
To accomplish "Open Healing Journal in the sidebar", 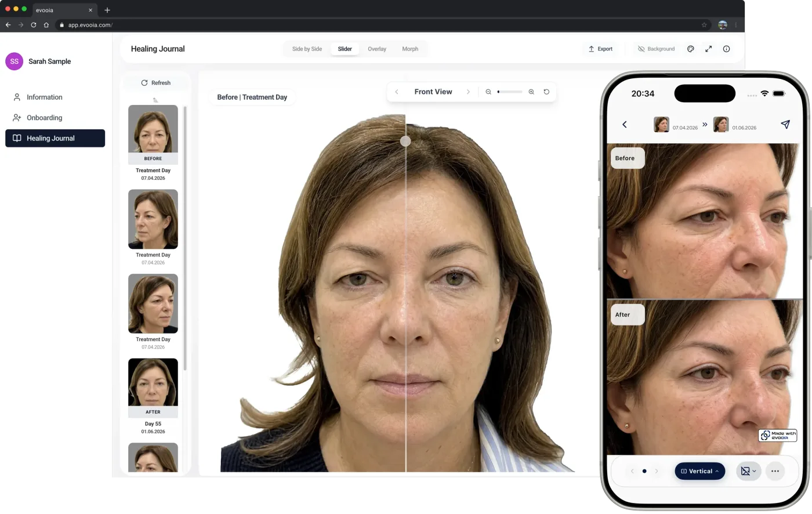I will pos(55,138).
